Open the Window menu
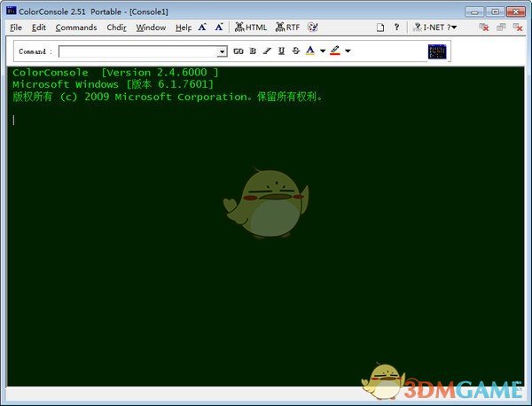The image size is (532, 406). click(151, 27)
